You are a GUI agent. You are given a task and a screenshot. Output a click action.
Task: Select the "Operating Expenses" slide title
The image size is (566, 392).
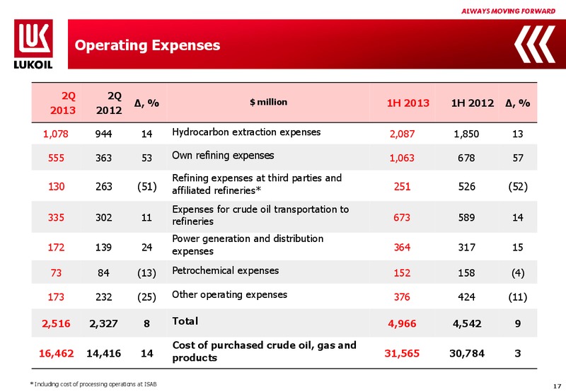coord(147,45)
